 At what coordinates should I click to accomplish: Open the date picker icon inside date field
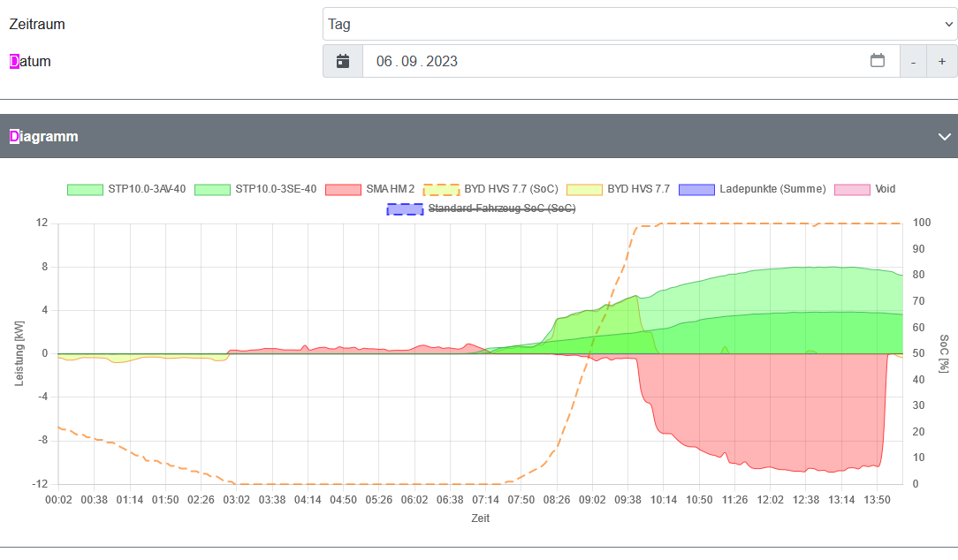877,61
